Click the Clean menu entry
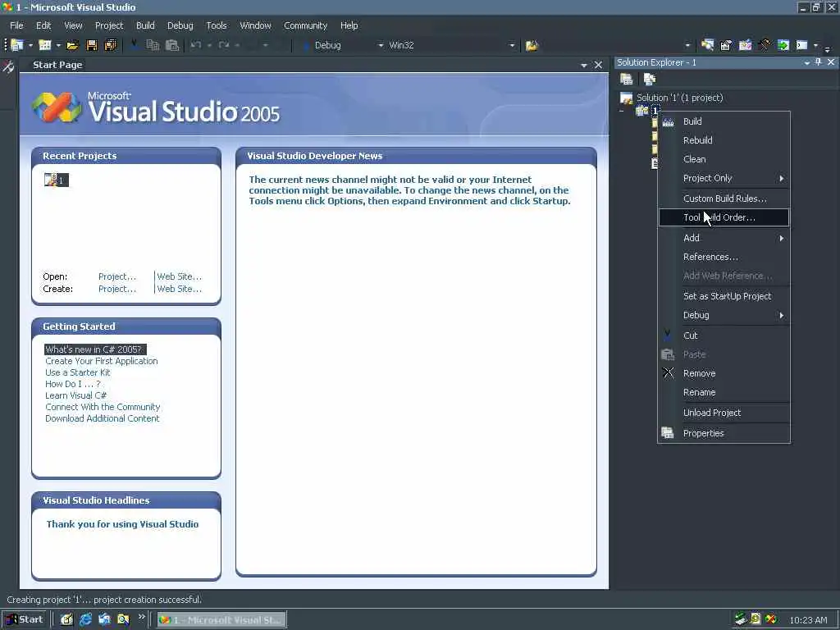The height and width of the screenshot is (630, 840). (x=724, y=159)
